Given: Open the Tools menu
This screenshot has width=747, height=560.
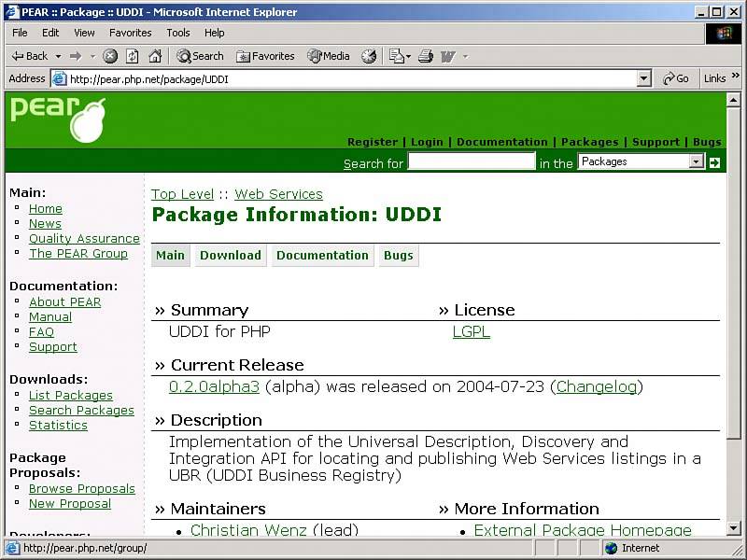Looking at the screenshot, I should tap(177, 33).
